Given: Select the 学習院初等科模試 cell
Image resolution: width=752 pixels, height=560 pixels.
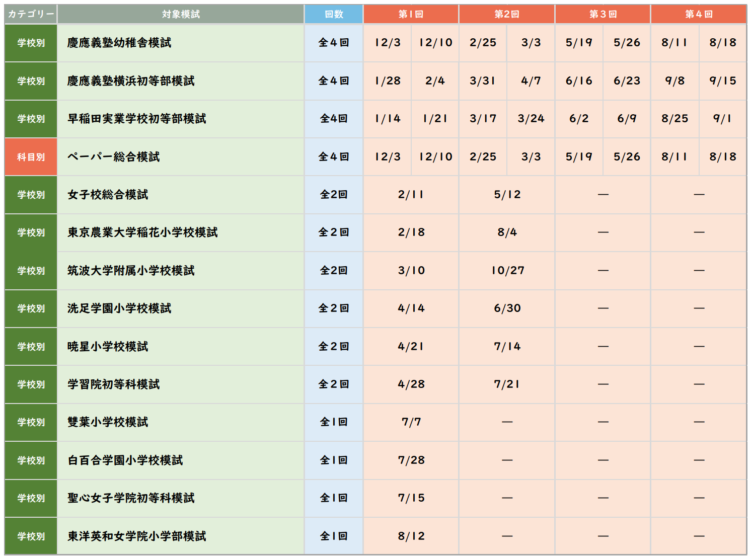Looking at the screenshot, I should point(181,384).
